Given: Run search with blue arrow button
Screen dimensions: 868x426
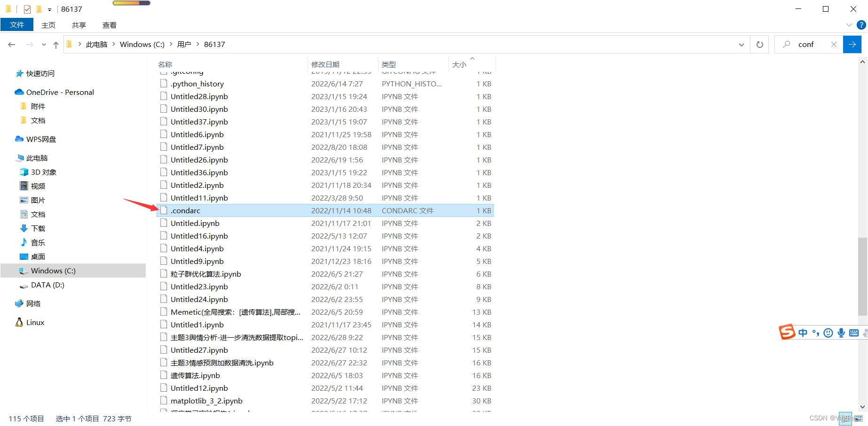Looking at the screenshot, I should (852, 45).
